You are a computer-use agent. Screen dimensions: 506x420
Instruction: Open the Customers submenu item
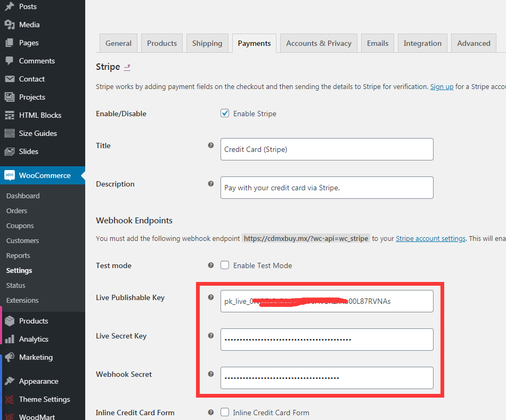22,240
